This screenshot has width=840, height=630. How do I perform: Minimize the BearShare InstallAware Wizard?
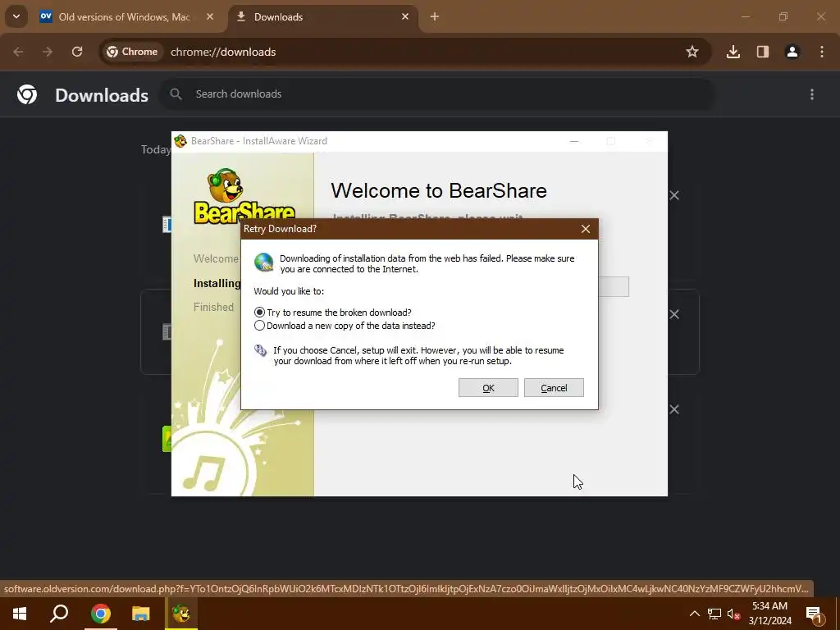(x=573, y=141)
